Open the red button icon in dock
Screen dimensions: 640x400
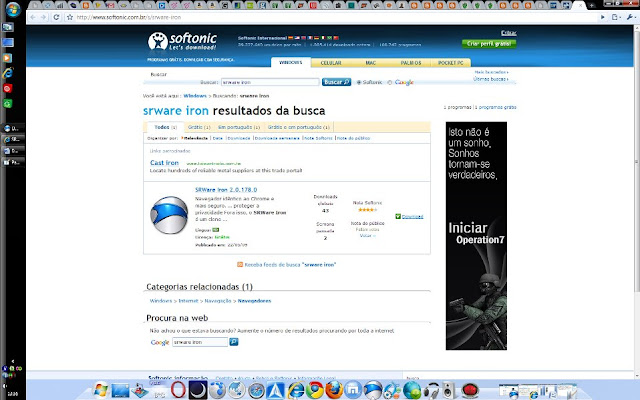pyautogui.click(x=470, y=391)
